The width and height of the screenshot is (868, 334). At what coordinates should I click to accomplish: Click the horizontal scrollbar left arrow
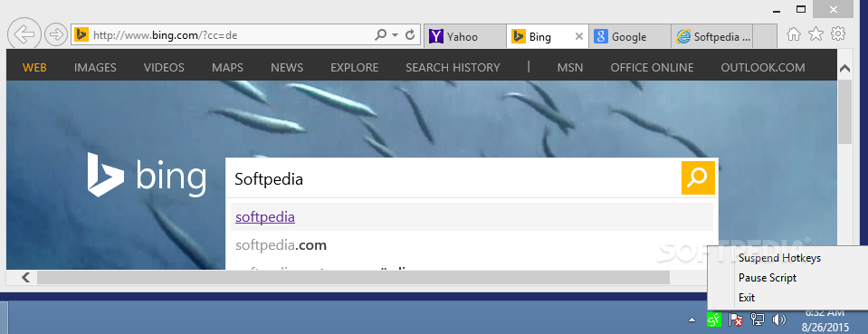(25, 278)
